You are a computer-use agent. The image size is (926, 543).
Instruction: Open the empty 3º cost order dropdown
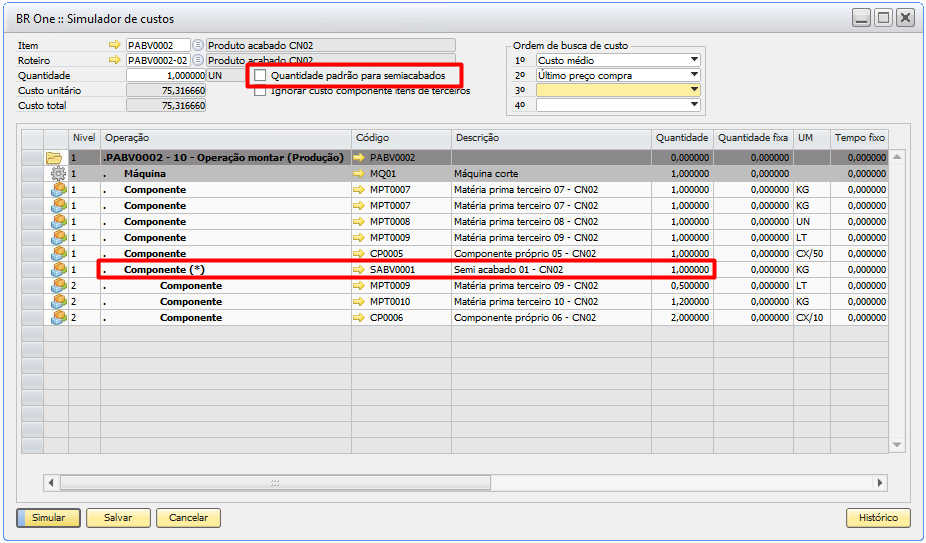click(x=694, y=90)
